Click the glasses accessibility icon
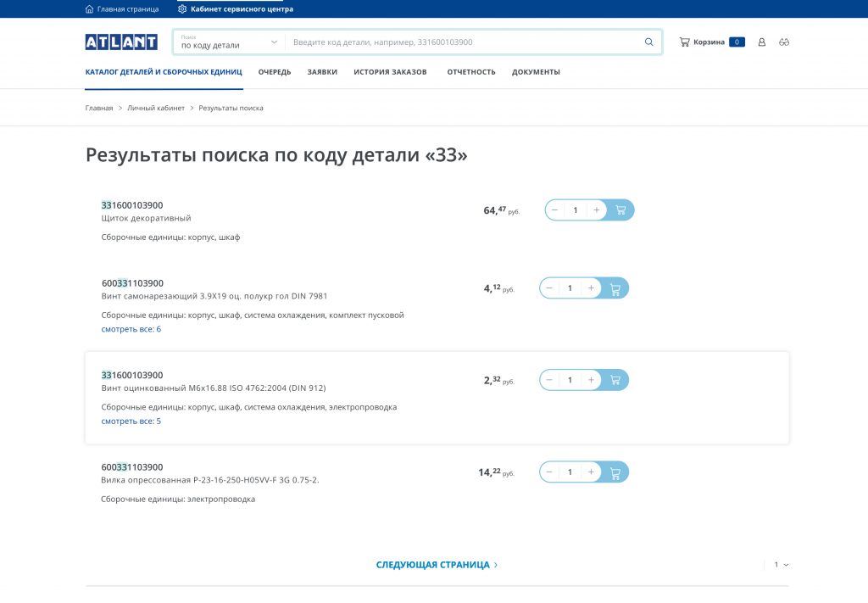The width and height of the screenshot is (868, 603). tap(784, 42)
